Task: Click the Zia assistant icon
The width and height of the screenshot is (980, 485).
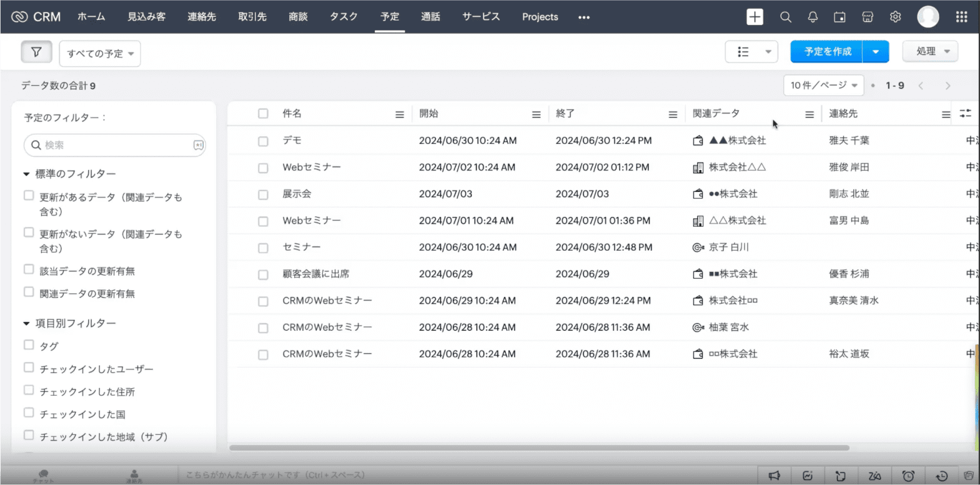Action: click(x=874, y=476)
